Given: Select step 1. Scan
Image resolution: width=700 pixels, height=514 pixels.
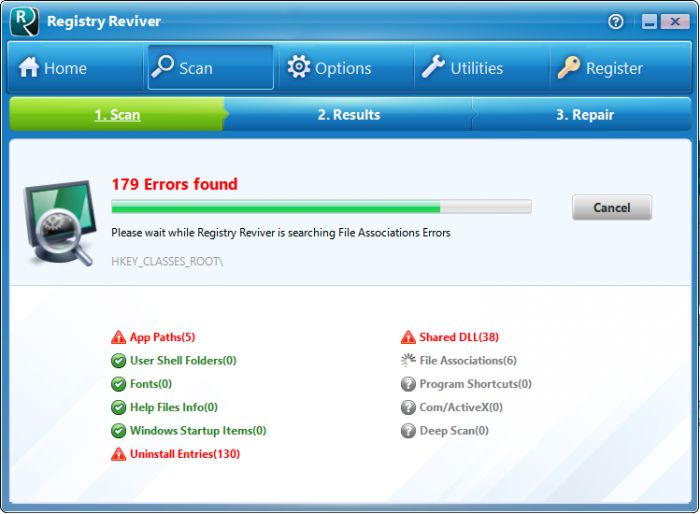Looking at the screenshot, I should coord(117,115).
